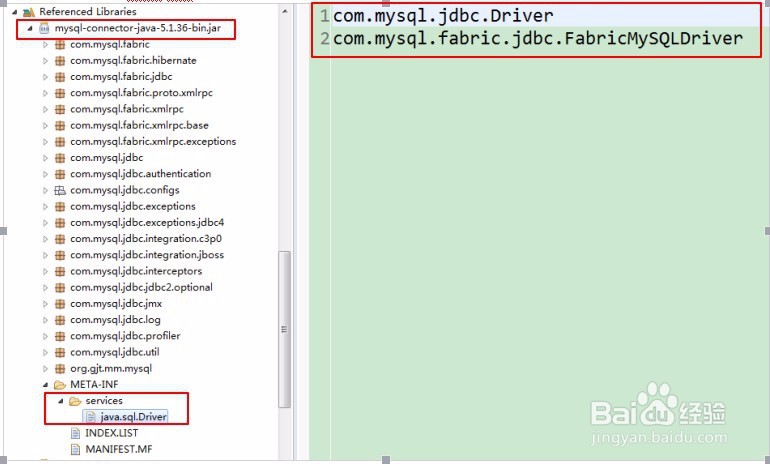Select the INDEX.LIST file name
Viewport: 770px width, 464px height.
coord(111,433)
